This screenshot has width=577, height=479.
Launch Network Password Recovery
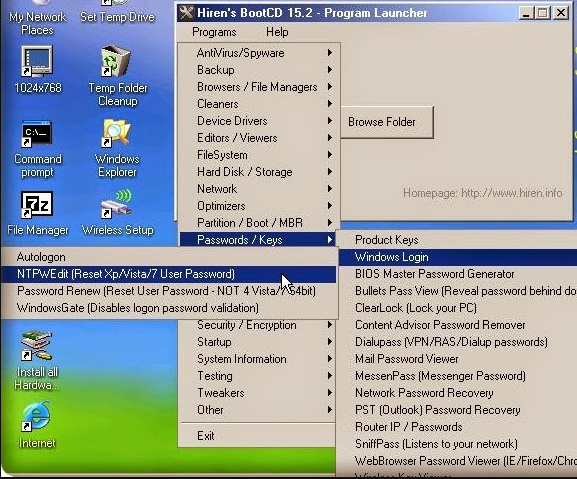pos(457,393)
